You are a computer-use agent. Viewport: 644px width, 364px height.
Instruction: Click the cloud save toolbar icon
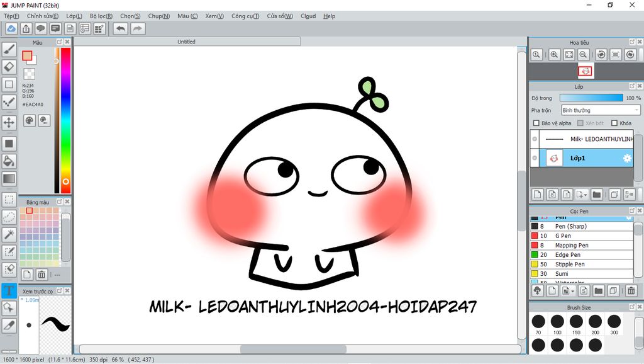tap(11, 29)
